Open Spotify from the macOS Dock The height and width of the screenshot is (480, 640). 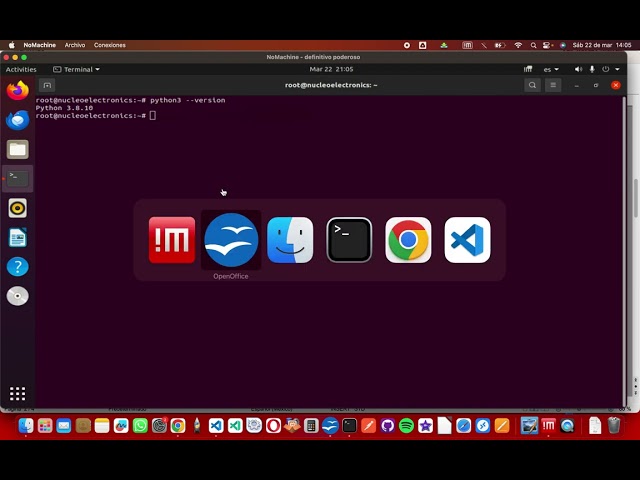[x=407, y=426]
